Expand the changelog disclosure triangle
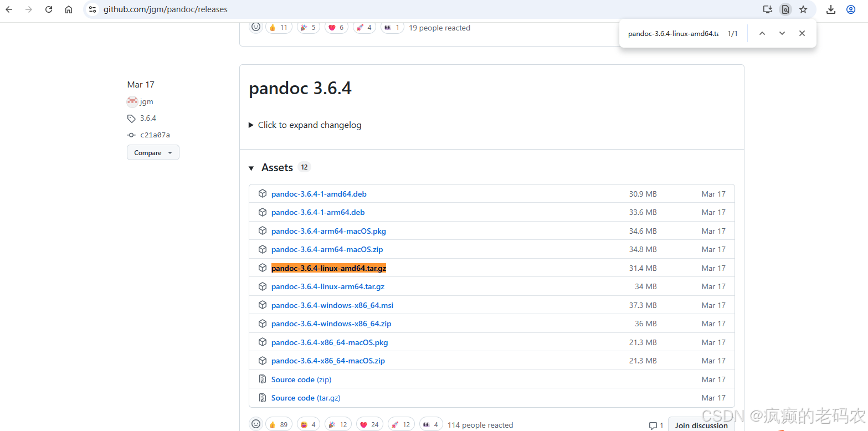 (x=251, y=125)
